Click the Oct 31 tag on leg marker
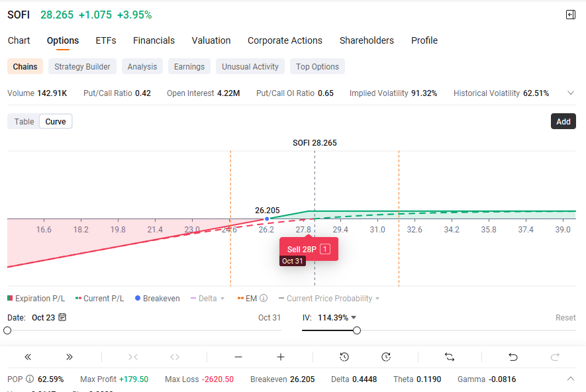The width and height of the screenshot is (586, 392). [x=293, y=261]
